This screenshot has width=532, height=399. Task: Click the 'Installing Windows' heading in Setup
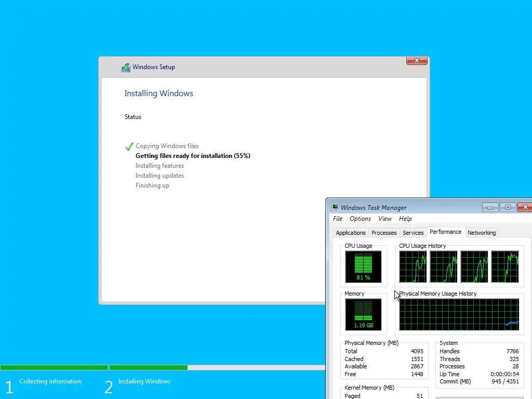point(158,94)
